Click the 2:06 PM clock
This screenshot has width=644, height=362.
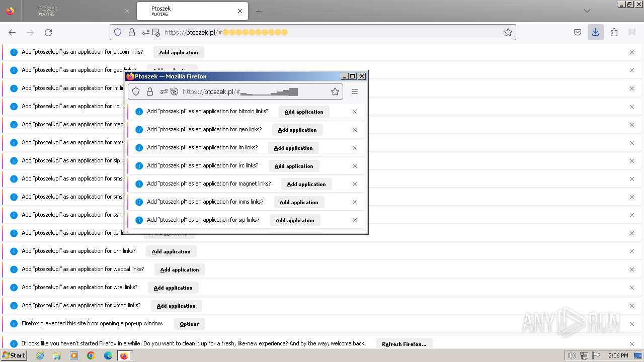tap(618, 355)
